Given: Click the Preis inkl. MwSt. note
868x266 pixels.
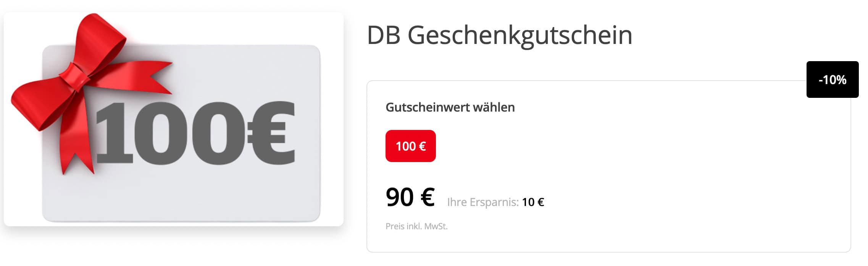Looking at the screenshot, I should [416, 226].
